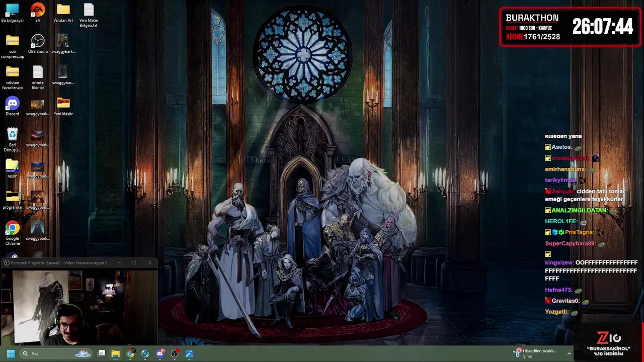The height and width of the screenshot is (362, 644).
Task: Select swaggybark image beside Discord icon
Action: click(x=38, y=107)
